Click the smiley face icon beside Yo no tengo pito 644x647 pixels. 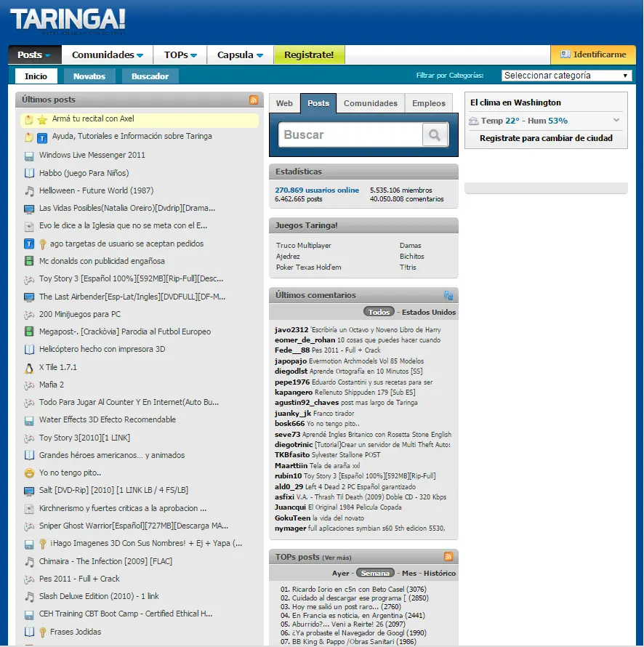29,473
